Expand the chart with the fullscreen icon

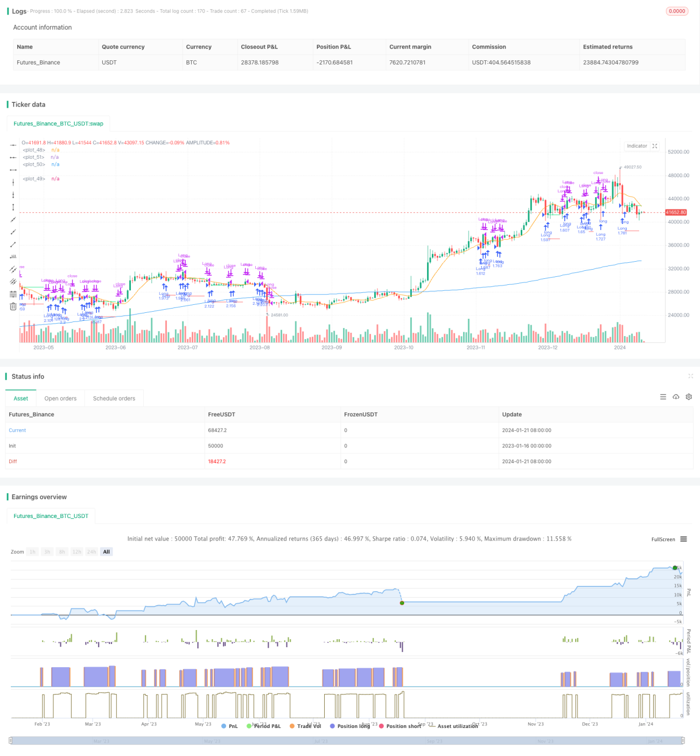click(655, 146)
